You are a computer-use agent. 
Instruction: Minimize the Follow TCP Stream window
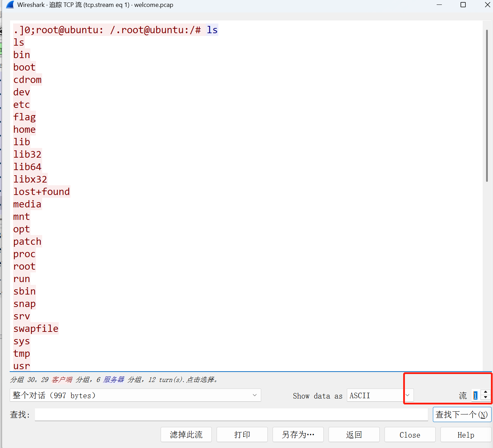[x=439, y=5]
